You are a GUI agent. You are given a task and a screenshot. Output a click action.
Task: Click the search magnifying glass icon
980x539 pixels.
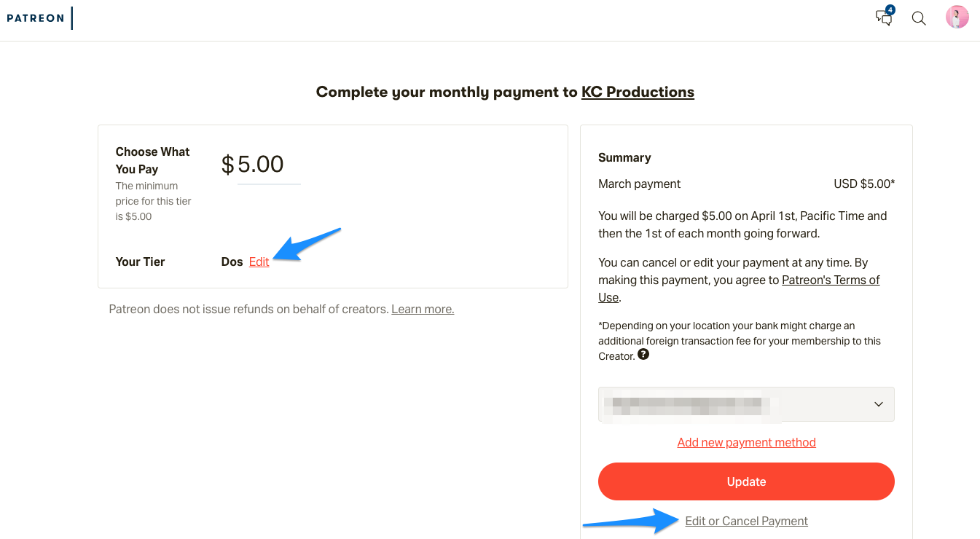[x=919, y=19]
